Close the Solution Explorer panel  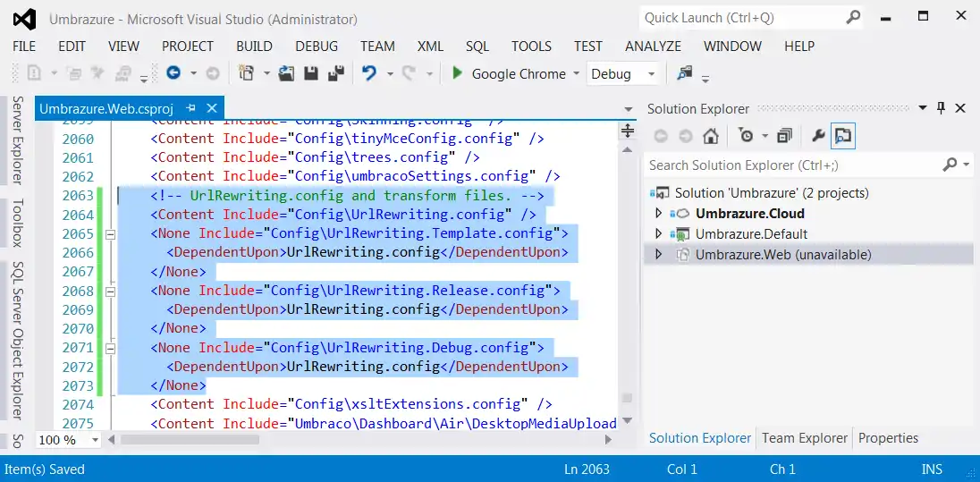(960, 108)
